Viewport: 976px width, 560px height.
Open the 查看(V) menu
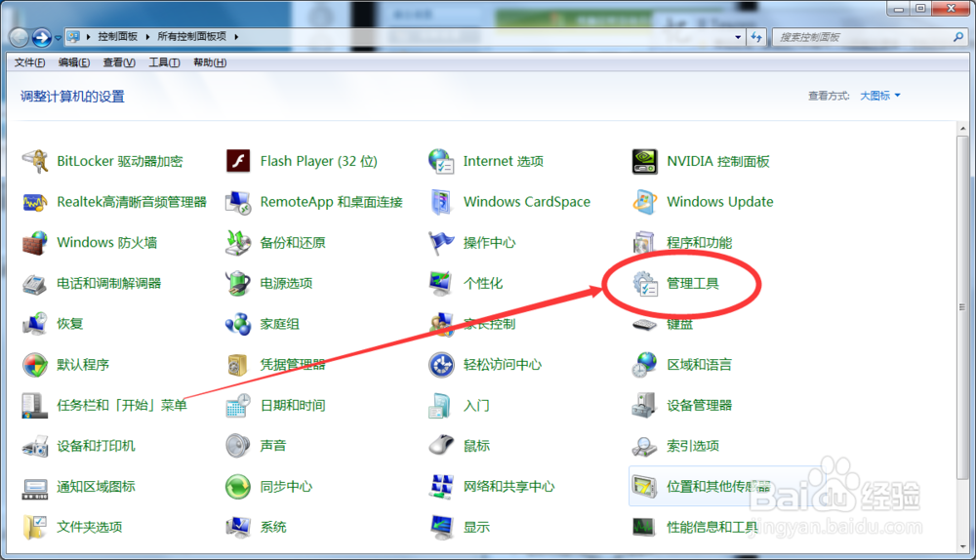[x=119, y=62]
